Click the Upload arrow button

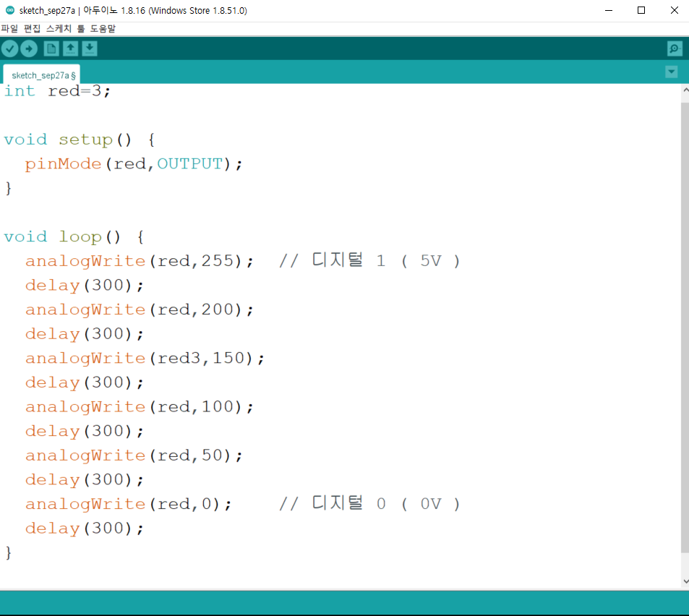29,48
